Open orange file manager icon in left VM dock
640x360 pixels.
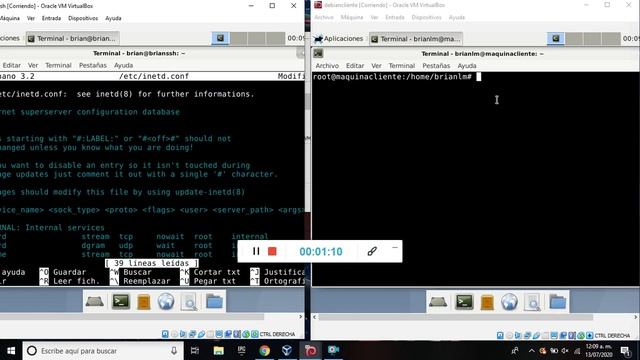(x=144, y=302)
